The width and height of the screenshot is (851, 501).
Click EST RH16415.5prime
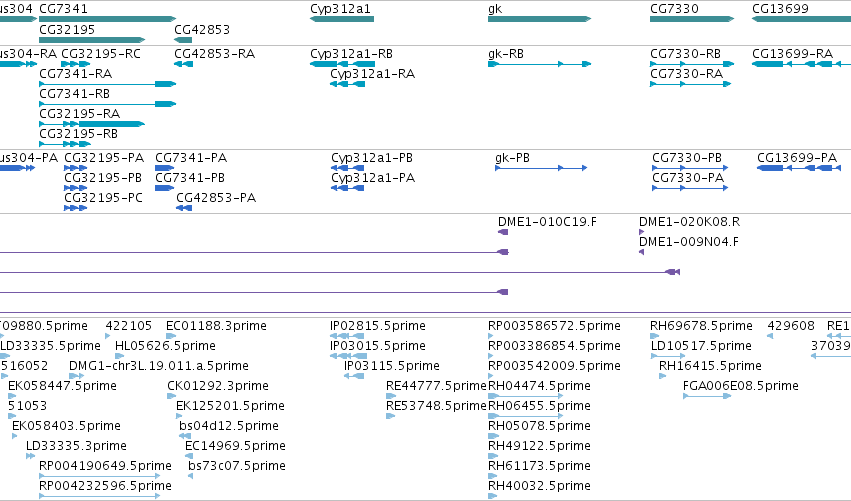point(662,376)
